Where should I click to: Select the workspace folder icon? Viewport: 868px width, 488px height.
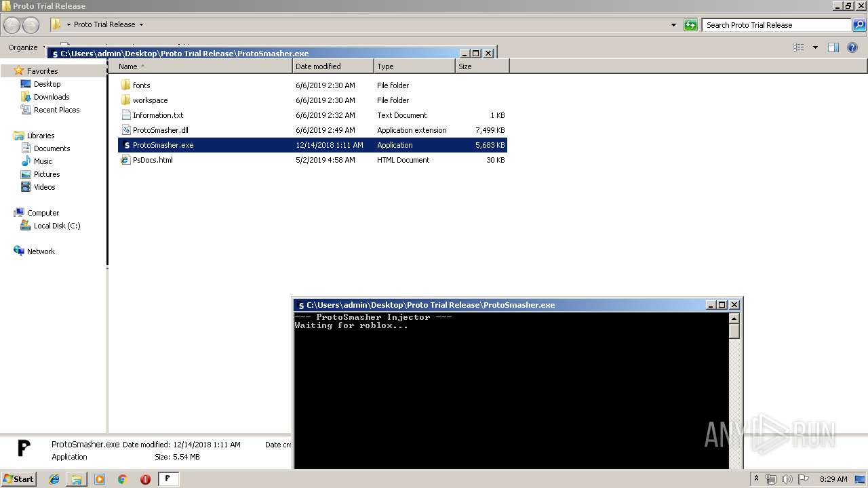point(125,100)
